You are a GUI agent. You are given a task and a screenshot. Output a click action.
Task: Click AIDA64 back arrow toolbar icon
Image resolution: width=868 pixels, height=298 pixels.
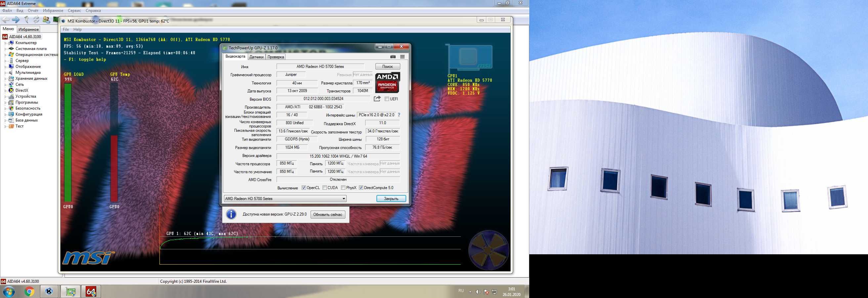[x=6, y=20]
